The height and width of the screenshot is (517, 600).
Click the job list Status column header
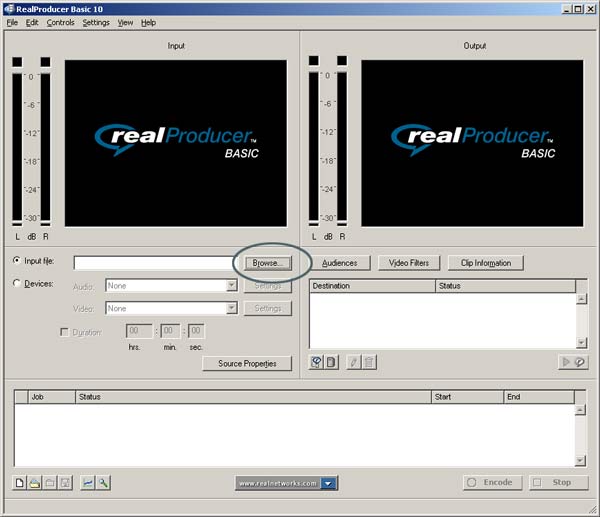click(x=253, y=397)
